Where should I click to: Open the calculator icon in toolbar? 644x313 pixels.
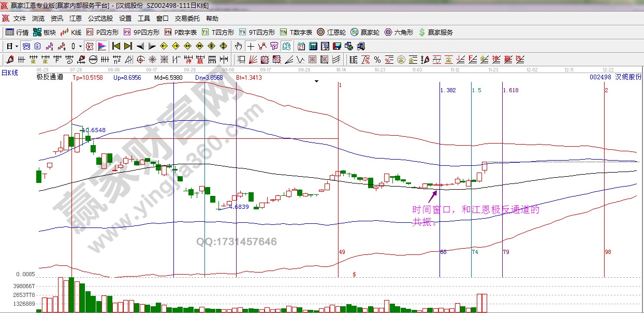[x=313, y=46]
